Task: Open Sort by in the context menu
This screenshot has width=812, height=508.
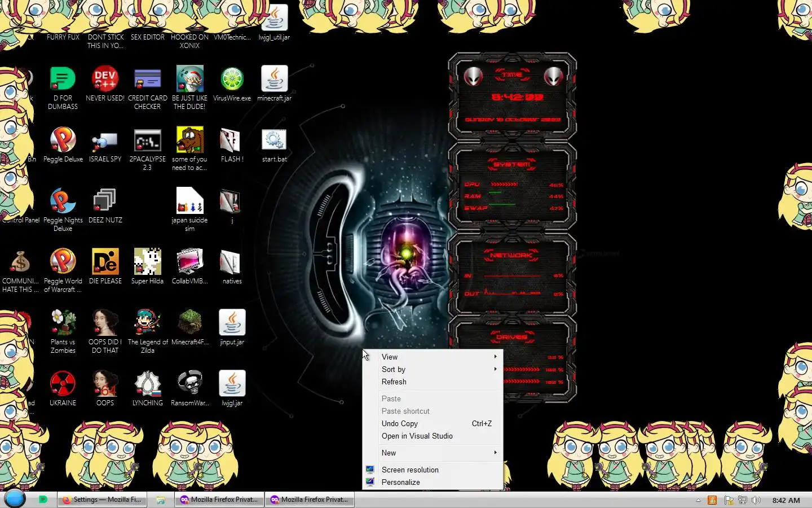Action: (433, 369)
